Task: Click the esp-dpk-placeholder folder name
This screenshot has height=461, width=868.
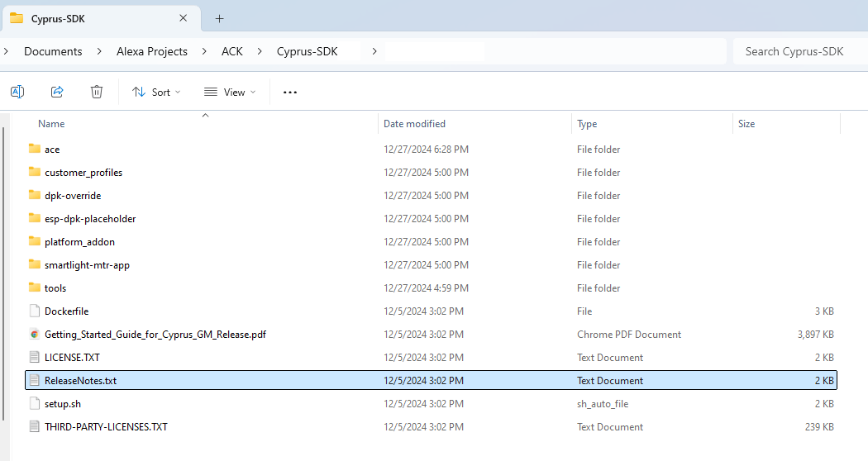Action: (x=90, y=219)
